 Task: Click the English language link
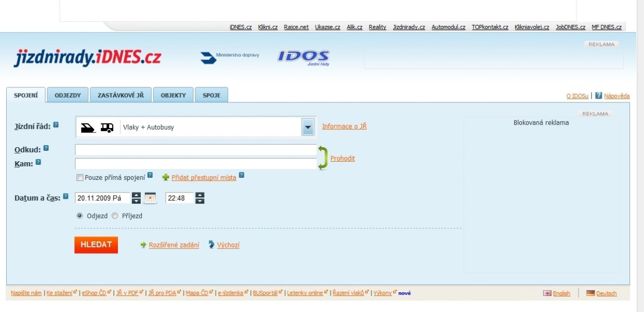[x=561, y=293]
